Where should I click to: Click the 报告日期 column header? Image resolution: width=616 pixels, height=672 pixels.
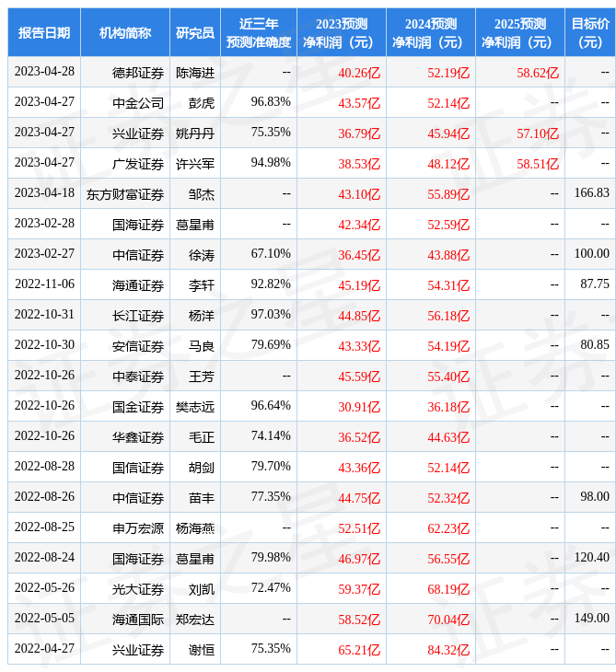[x=44, y=32]
